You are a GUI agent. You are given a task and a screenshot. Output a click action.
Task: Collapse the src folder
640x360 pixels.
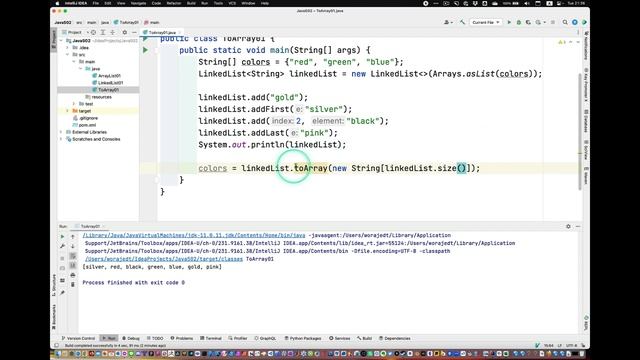[68, 55]
